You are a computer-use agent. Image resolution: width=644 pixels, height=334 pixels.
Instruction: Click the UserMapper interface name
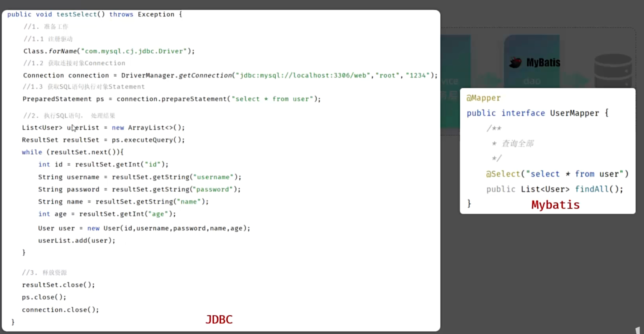[x=574, y=113]
